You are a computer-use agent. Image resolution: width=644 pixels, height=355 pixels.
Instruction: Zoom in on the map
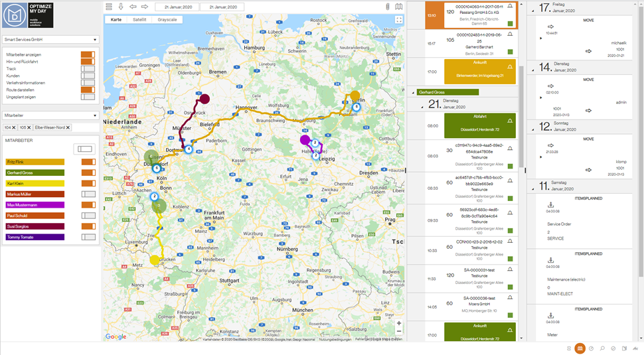[x=398, y=323]
